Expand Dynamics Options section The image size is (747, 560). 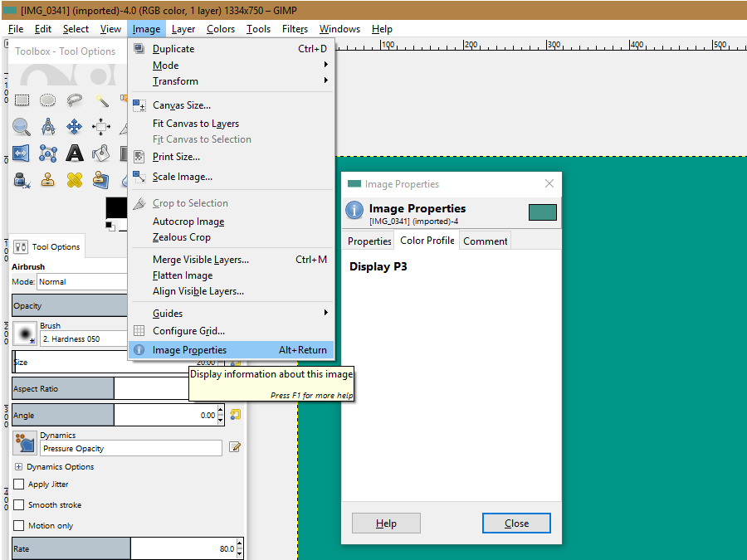point(18,466)
